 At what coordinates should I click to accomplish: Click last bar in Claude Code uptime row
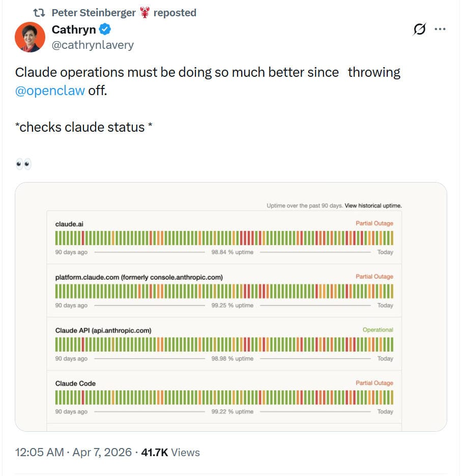392,398
